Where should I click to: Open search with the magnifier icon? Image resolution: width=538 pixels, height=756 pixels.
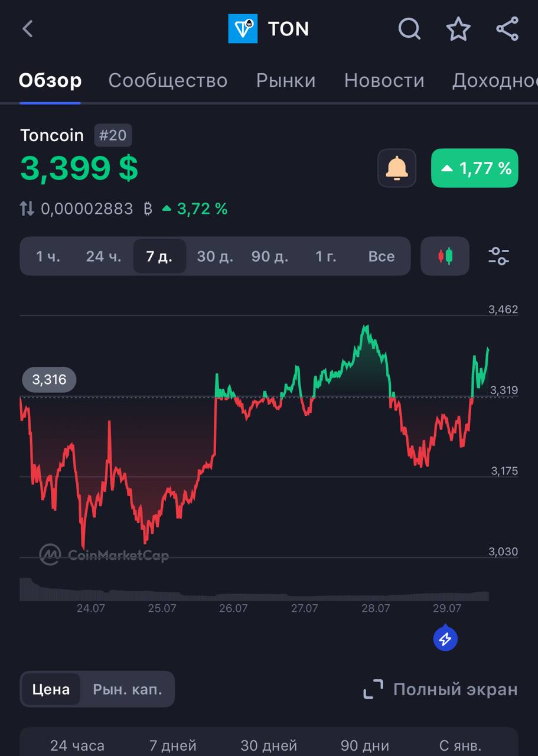(x=409, y=28)
